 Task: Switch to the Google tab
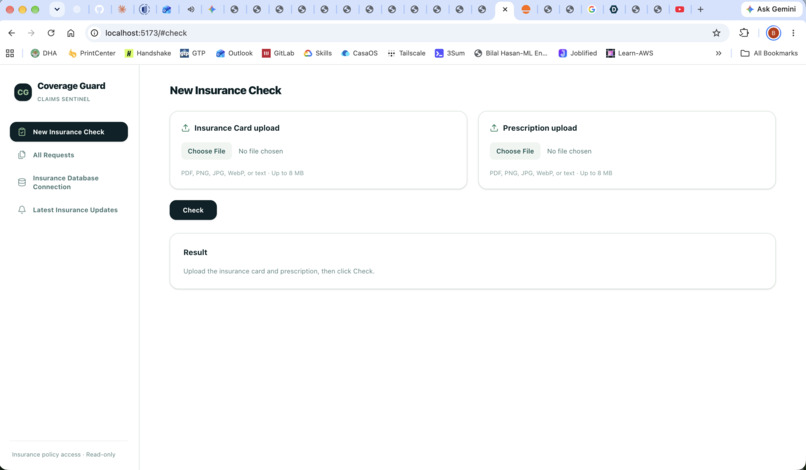tap(592, 9)
